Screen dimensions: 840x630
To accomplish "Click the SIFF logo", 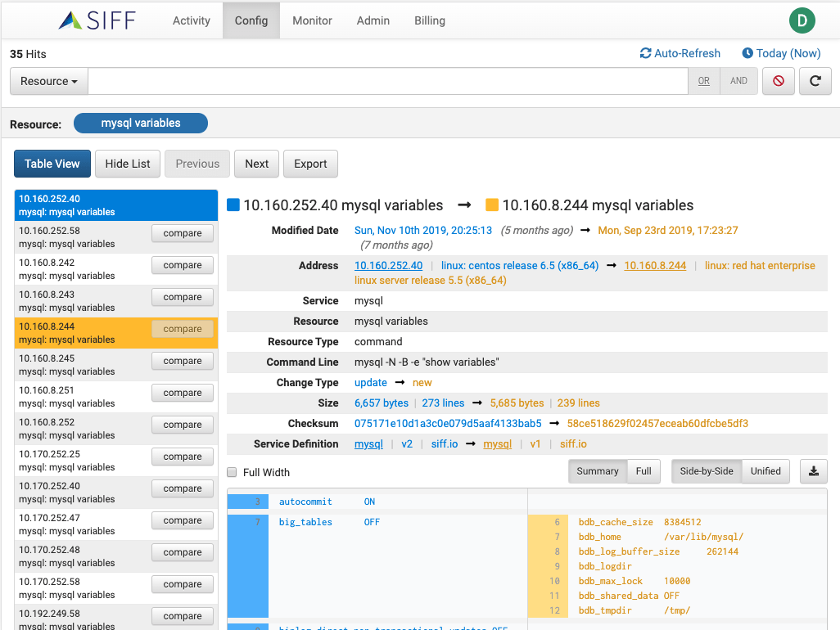I will pos(97,20).
